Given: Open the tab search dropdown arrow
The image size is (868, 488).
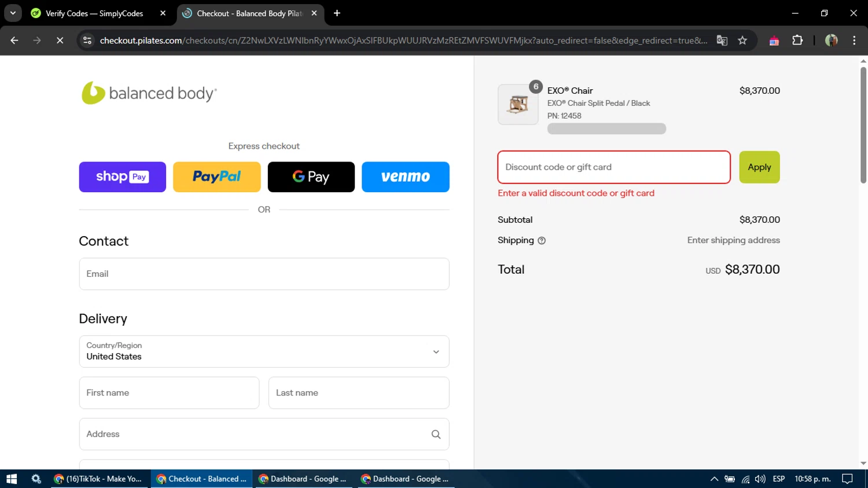Looking at the screenshot, I should pyautogui.click(x=13, y=13).
